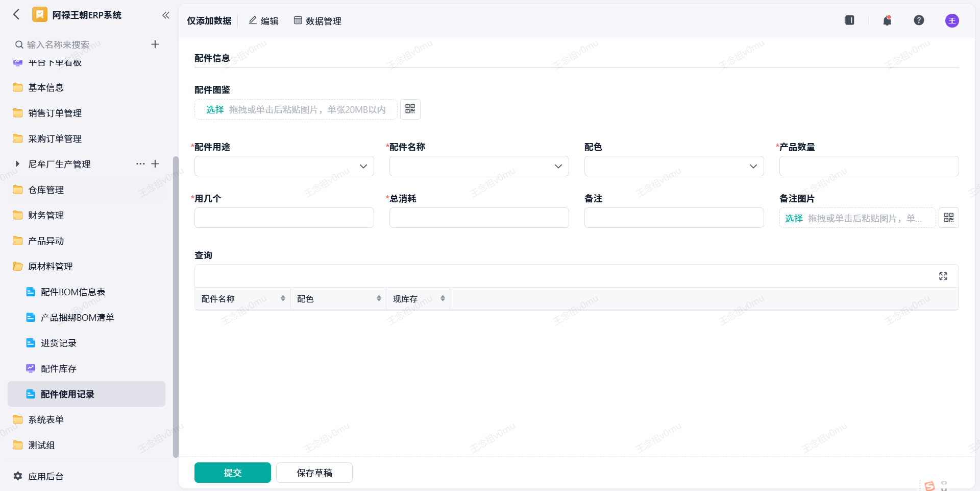980x491 pixels.
Task: Scan QR code for 配件图鉴 upload
Action: click(x=410, y=109)
